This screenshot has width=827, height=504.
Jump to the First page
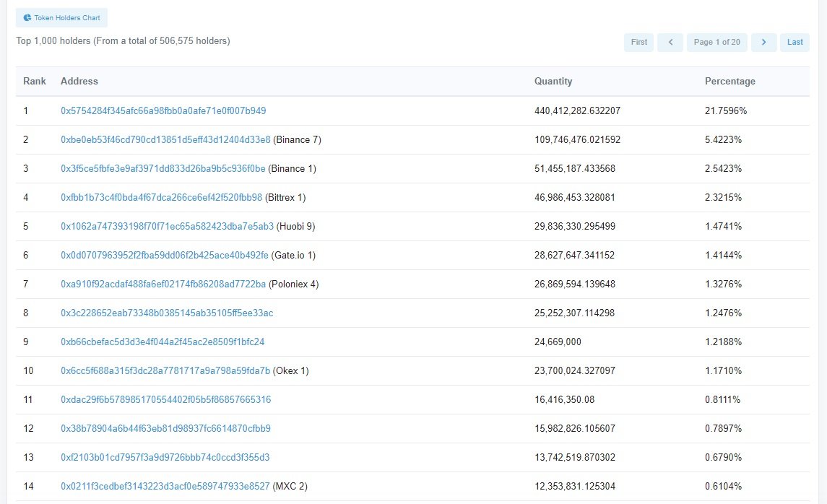coord(638,42)
